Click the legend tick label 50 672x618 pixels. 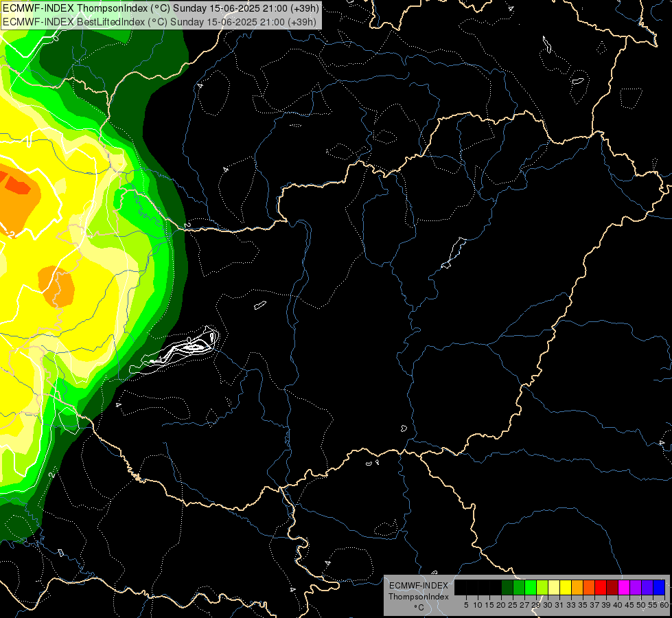pos(641,605)
